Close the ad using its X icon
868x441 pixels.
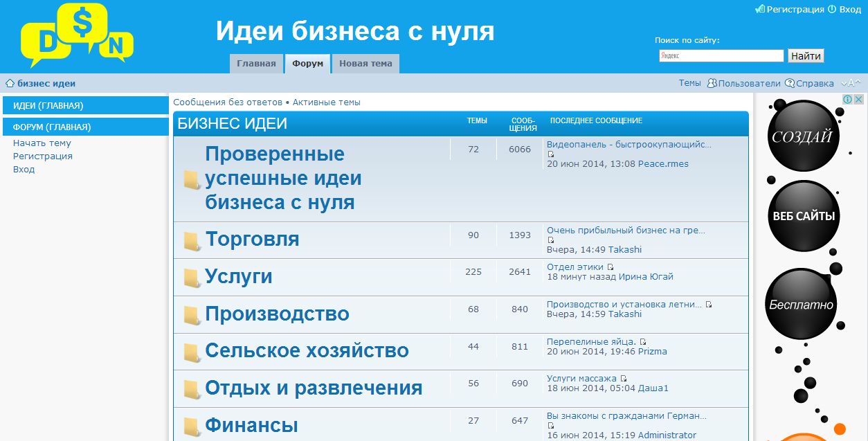point(858,100)
